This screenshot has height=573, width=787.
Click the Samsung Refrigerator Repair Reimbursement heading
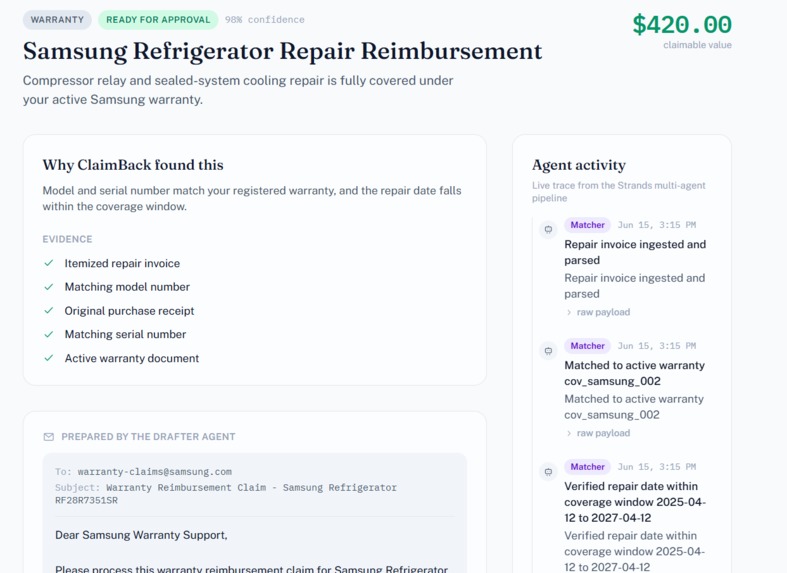[283, 51]
